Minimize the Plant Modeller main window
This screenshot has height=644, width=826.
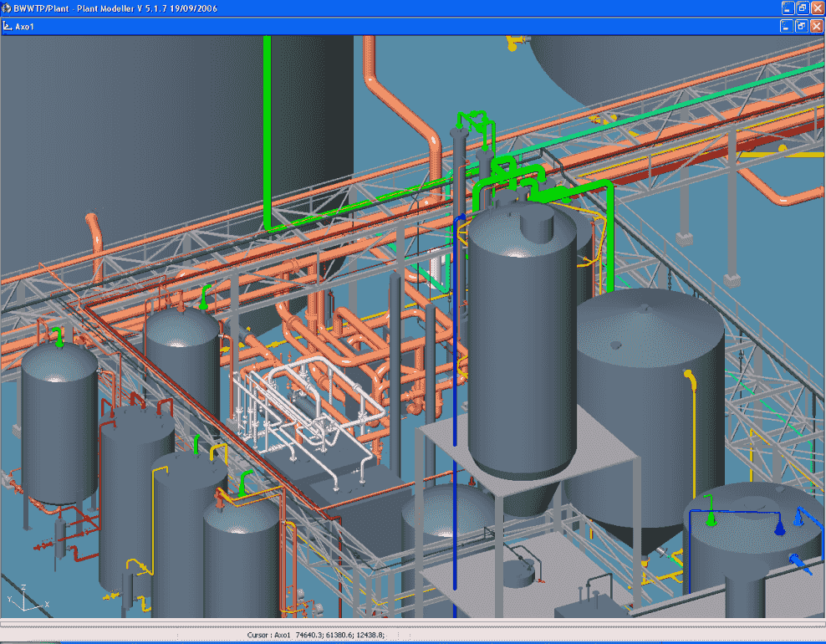(x=787, y=8)
